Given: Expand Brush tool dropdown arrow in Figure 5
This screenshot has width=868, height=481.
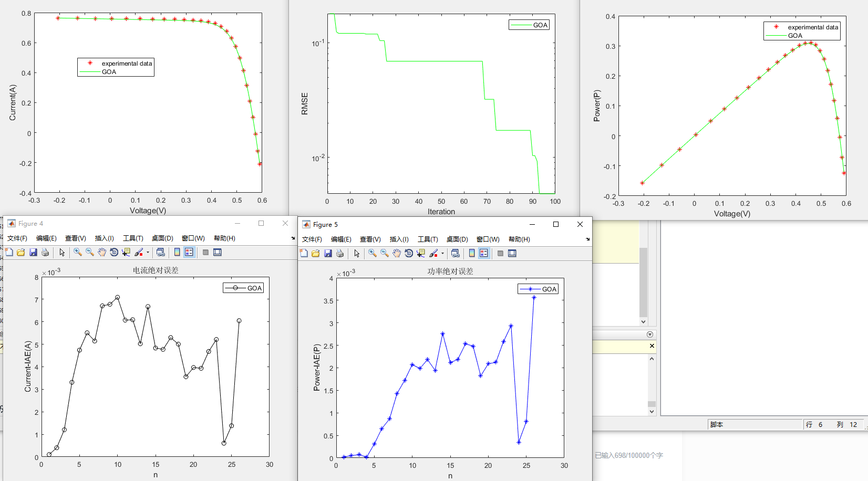Looking at the screenshot, I should (442, 254).
